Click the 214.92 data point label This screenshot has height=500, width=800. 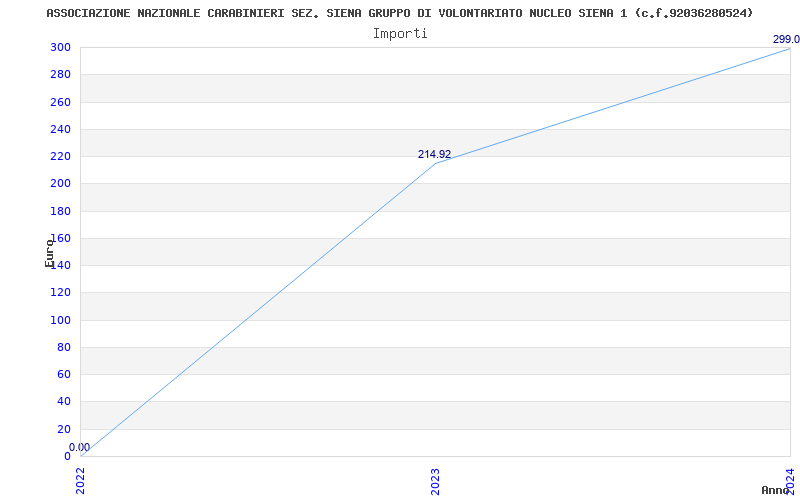tap(435, 155)
